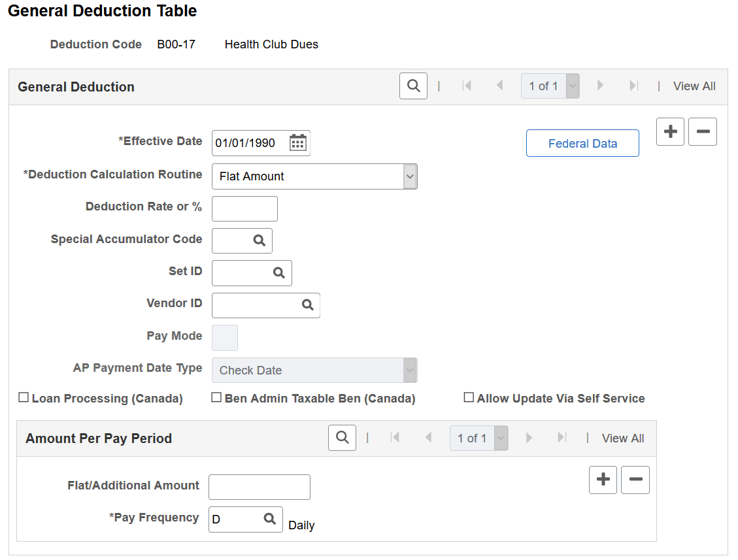
Task: Delete the Amount Per Pay Period row with minus icon
Action: tap(635, 480)
